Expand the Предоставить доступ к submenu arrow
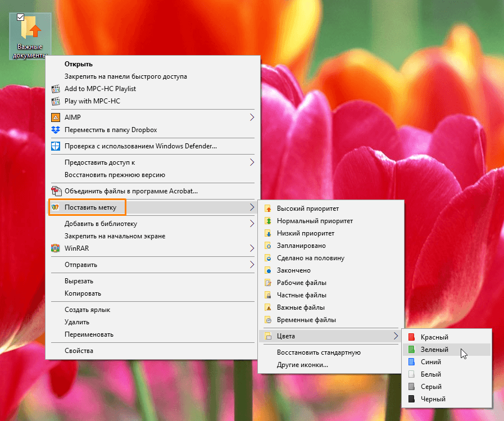The image size is (504, 421). click(x=252, y=162)
